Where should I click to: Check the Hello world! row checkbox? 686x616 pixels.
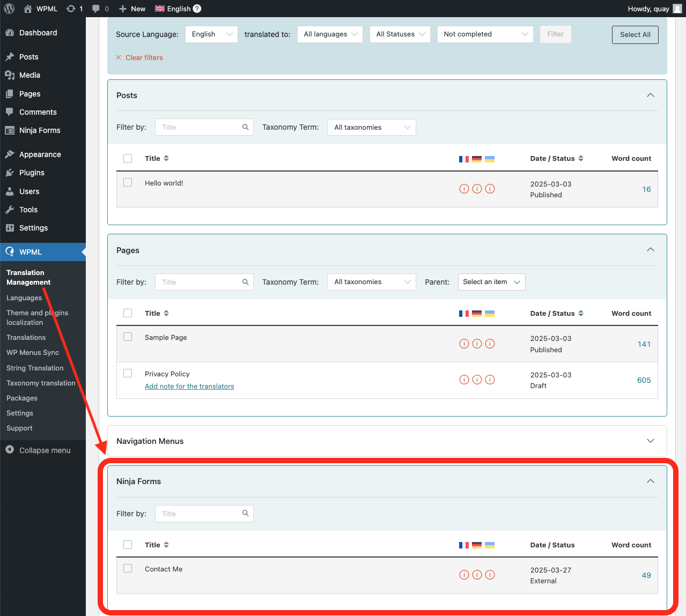pos(128,182)
